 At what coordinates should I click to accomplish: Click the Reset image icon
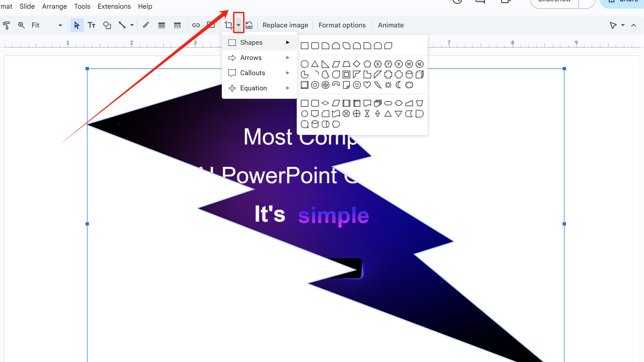point(249,25)
